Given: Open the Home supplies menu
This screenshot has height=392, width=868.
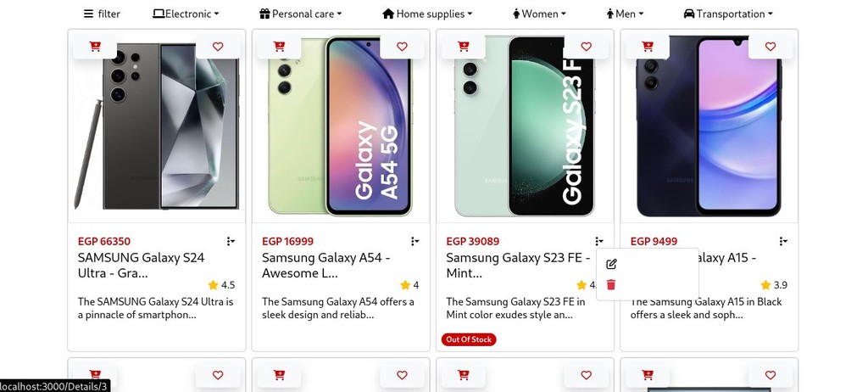Looking at the screenshot, I should coord(427,14).
